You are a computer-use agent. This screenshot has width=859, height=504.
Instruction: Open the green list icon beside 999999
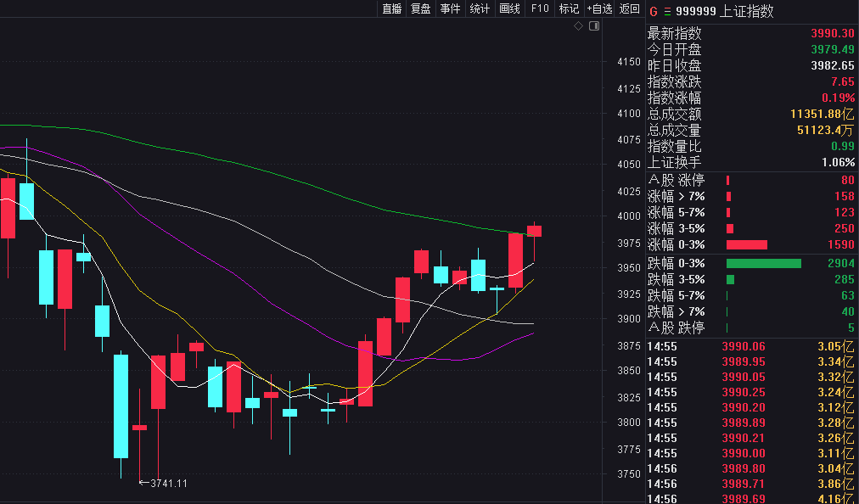667,12
